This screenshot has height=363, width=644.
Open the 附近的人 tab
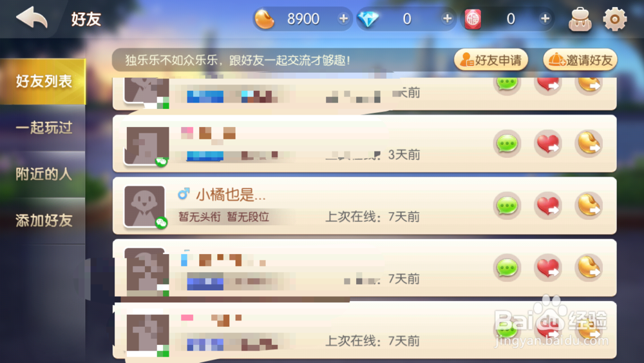pyautogui.click(x=43, y=174)
